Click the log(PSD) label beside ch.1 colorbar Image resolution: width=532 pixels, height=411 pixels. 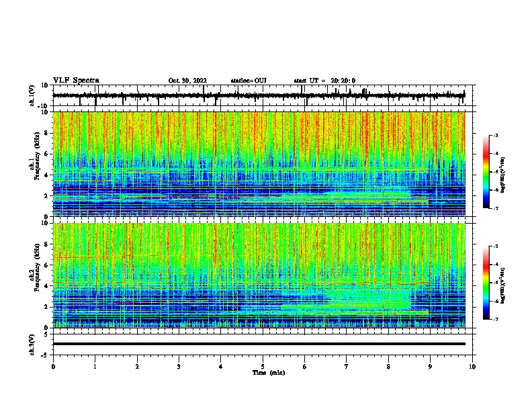click(503, 175)
